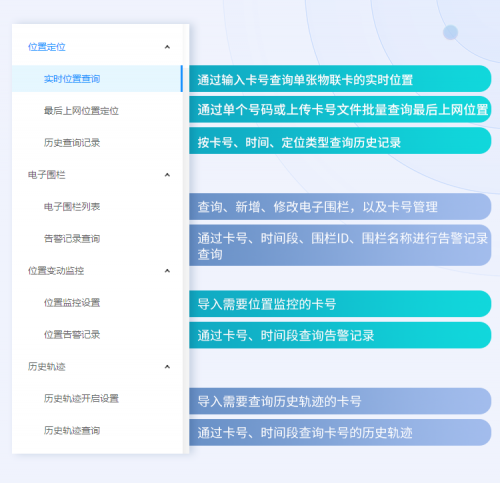Viewport: 500px width, 483px height.
Task: Click the 历史轨迹 section header
Action: (x=97, y=367)
